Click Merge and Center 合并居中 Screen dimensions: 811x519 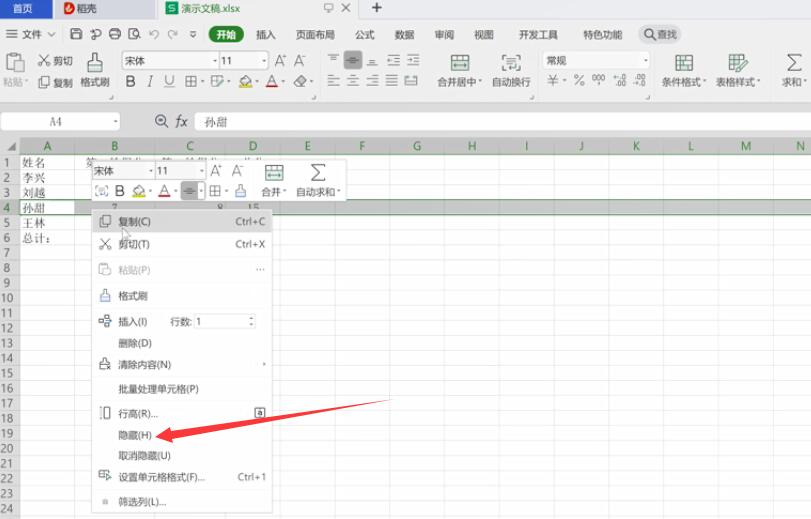point(459,69)
